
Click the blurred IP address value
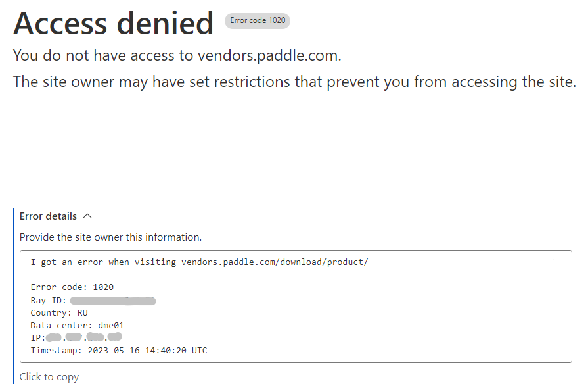point(84,337)
